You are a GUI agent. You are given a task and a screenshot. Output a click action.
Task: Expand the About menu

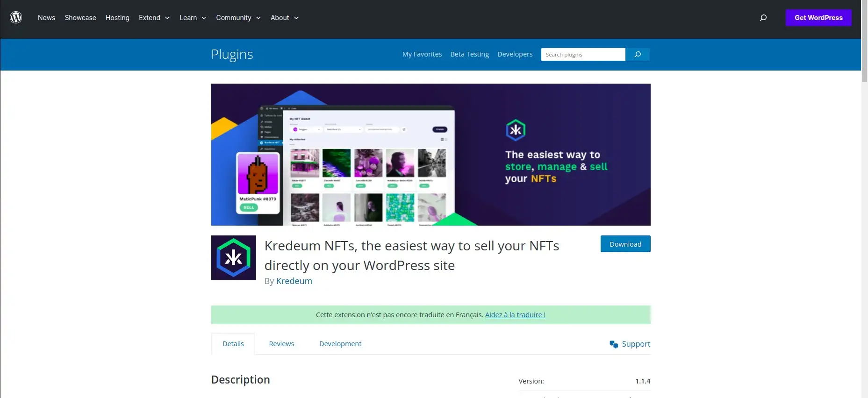pyautogui.click(x=284, y=18)
